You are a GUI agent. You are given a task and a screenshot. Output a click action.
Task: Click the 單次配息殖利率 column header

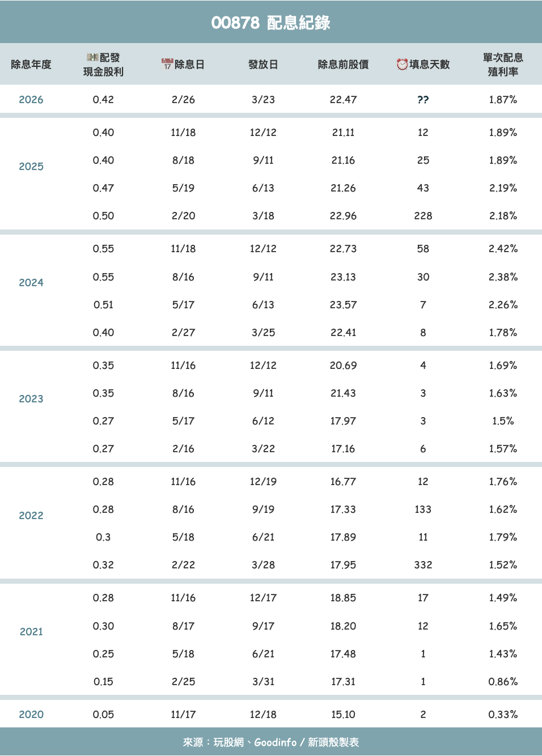coord(503,65)
